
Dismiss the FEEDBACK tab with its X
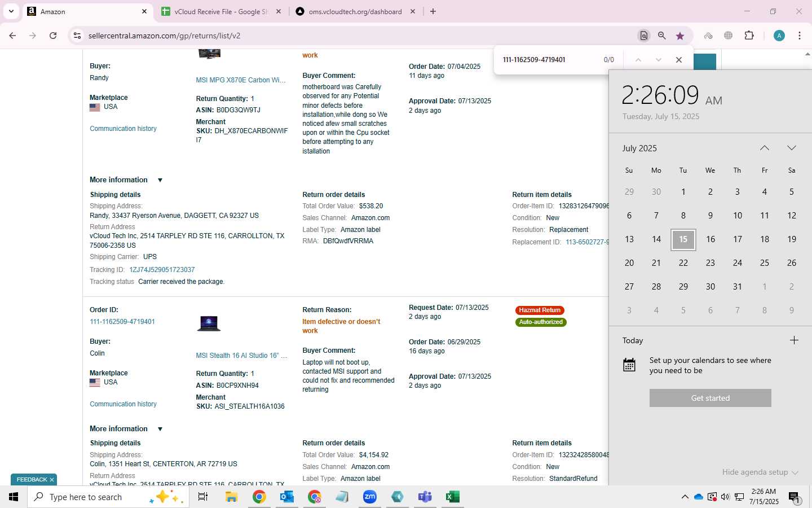coord(52,480)
